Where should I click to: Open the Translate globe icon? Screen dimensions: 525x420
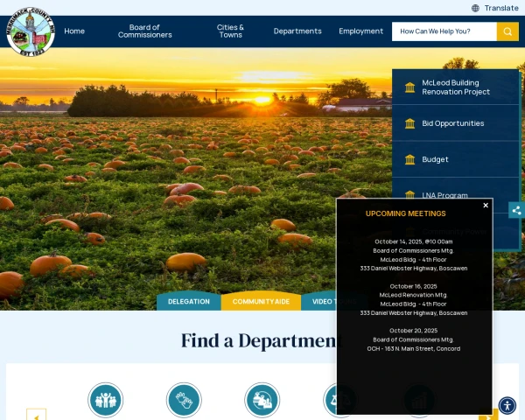pos(475,8)
